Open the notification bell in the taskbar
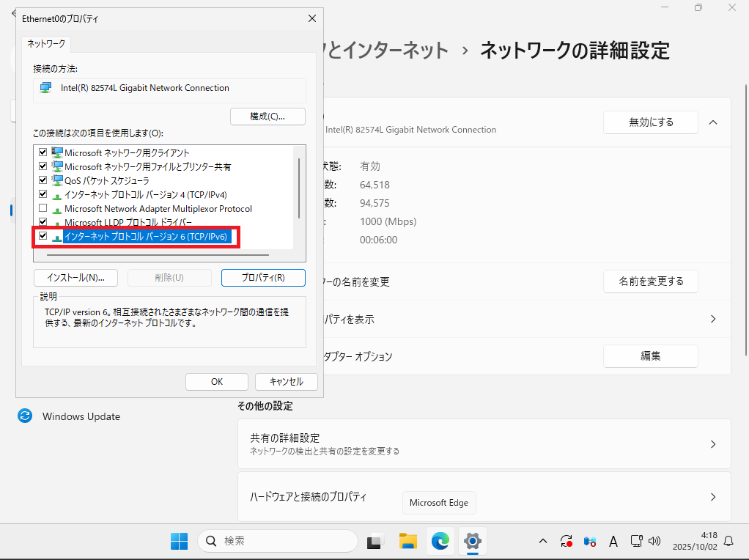 [x=728, y=542]
